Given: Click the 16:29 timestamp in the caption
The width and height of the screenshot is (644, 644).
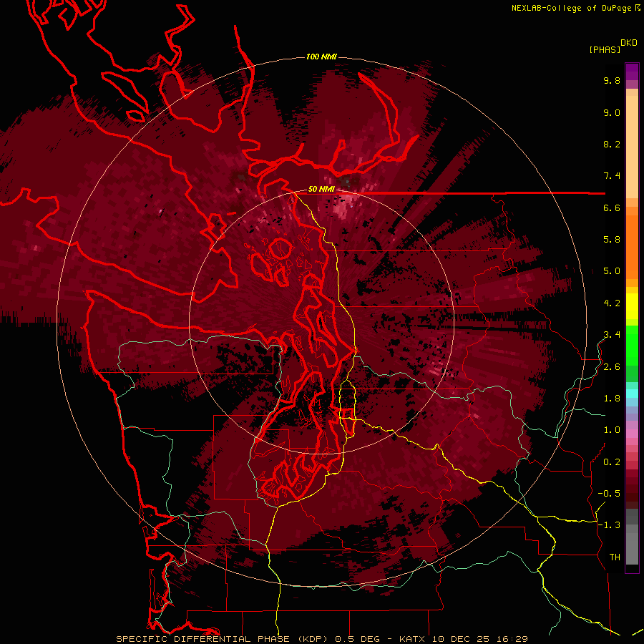Looking at the screenshot, I should (x=513, y=639).
